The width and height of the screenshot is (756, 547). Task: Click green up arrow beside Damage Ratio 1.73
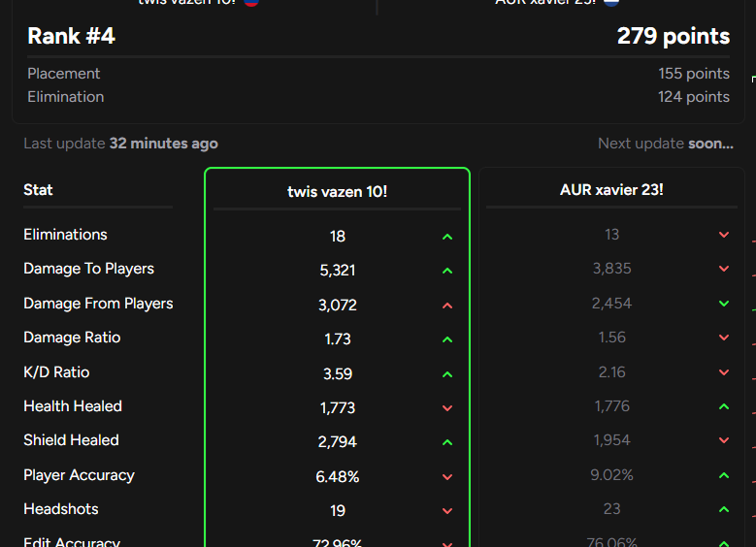tap(447, 339)
